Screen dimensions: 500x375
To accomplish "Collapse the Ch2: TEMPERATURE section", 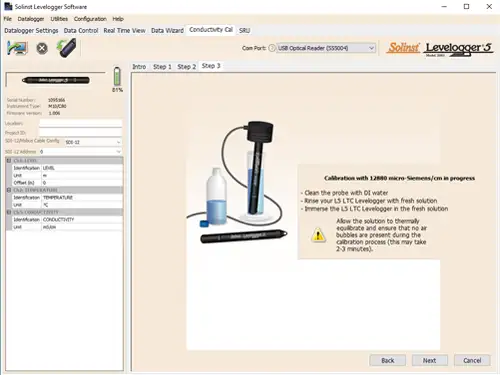I will (x=9, y=190).
